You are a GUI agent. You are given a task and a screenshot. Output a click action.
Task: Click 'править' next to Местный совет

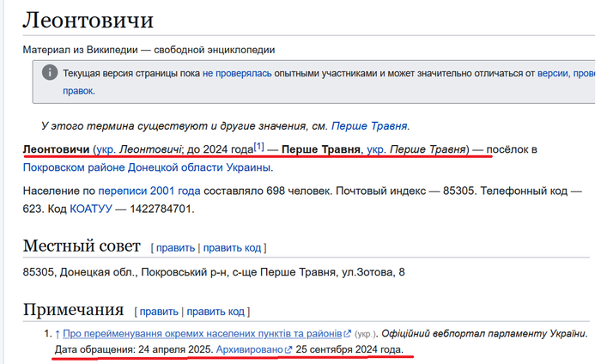175,248
